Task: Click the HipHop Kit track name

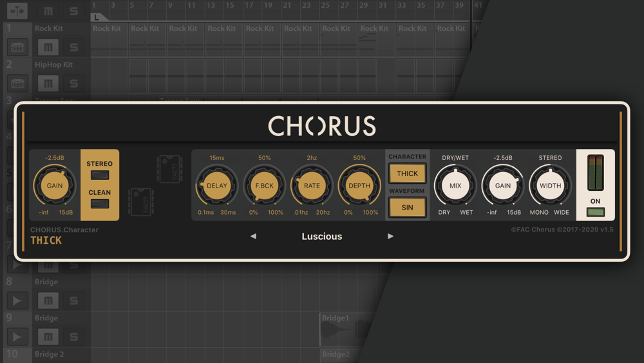Action: coord(54,64)
